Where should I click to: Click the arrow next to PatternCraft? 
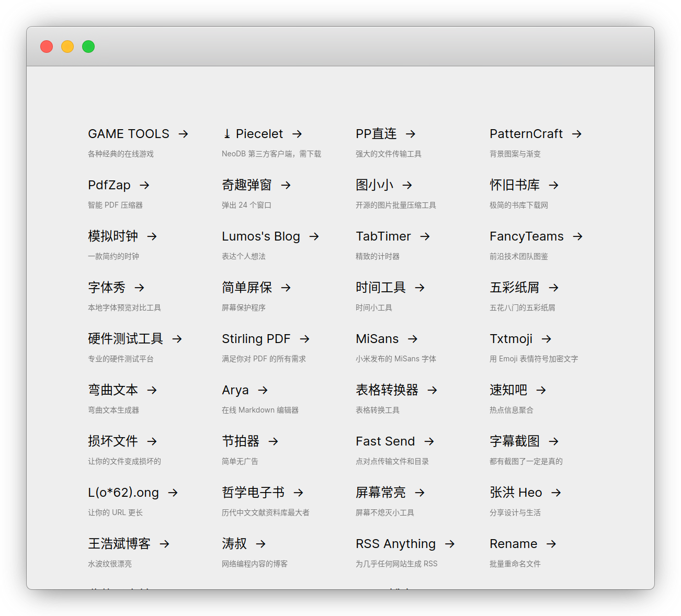576,134
